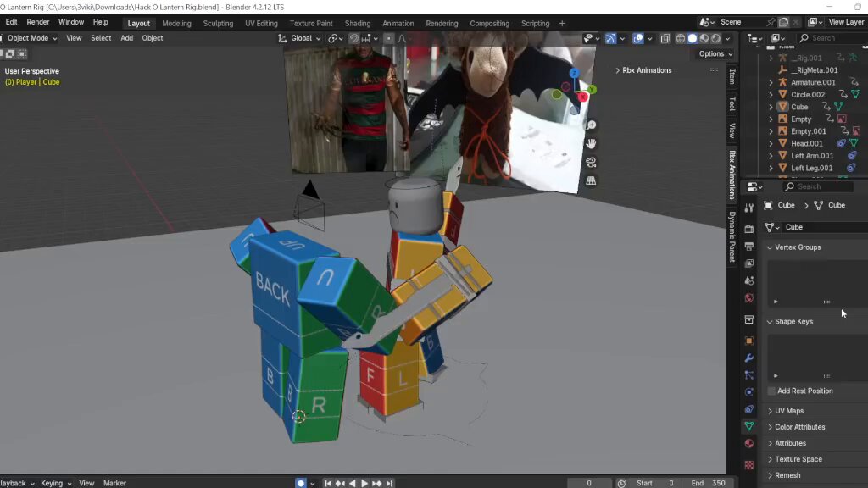This screenshot has width=868, height=488.
Task: Open the Particles properties tab icon
Action: (749, 375)
